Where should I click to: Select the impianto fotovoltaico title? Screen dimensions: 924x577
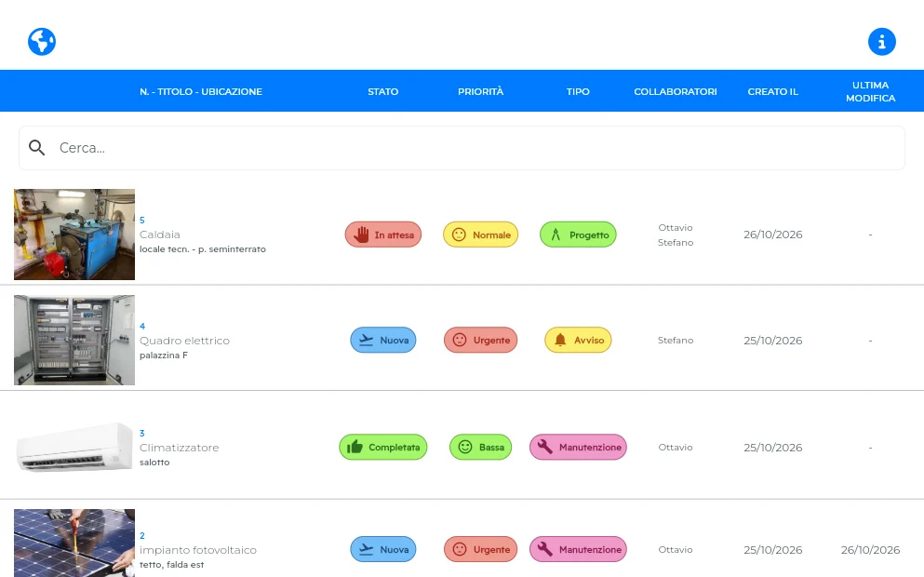coord(198,550)
